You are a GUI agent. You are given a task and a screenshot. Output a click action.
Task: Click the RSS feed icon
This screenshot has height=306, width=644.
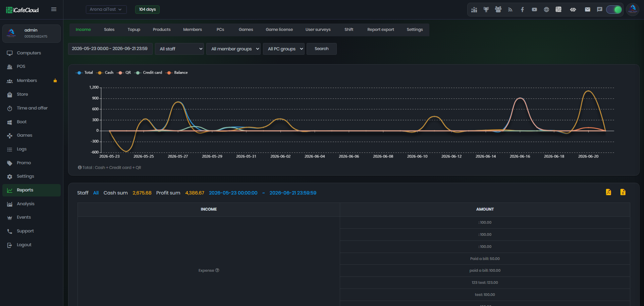pos(510,9)
